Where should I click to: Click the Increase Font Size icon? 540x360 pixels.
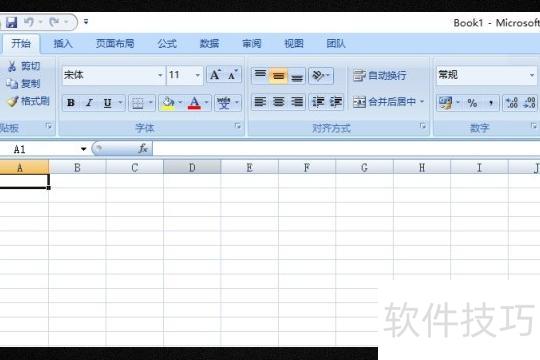click(215, 75)
